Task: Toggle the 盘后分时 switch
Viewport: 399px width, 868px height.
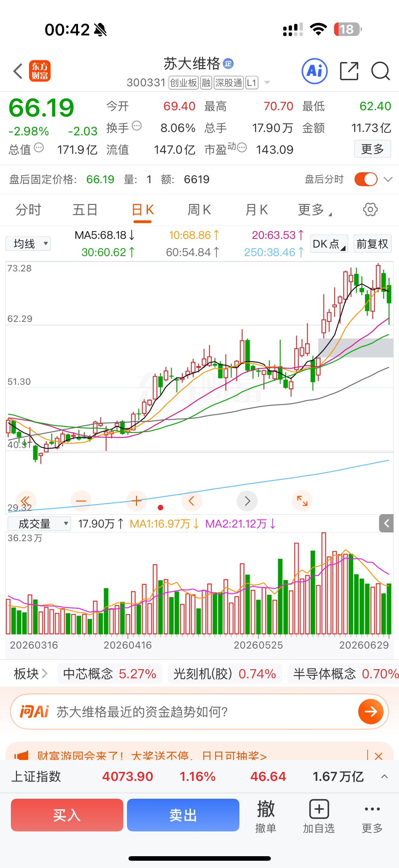Action: tap(366, 179)
